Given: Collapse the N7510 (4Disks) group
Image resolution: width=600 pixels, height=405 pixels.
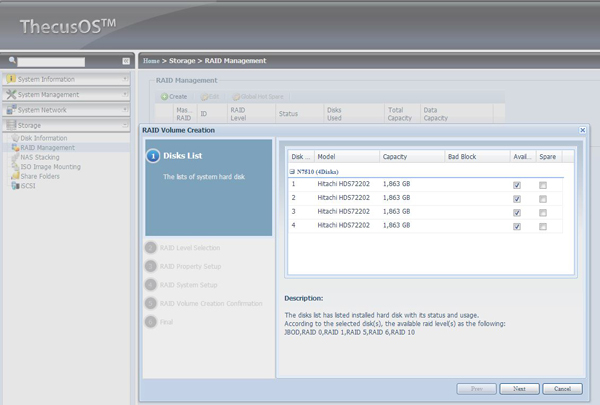Looking at the screenshot, I should click(x=293, y=172).
